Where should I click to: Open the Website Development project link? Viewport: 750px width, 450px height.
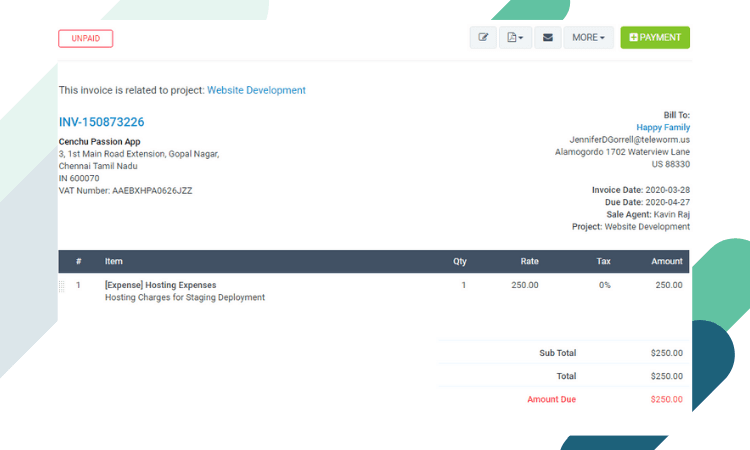tap(256, 90)
